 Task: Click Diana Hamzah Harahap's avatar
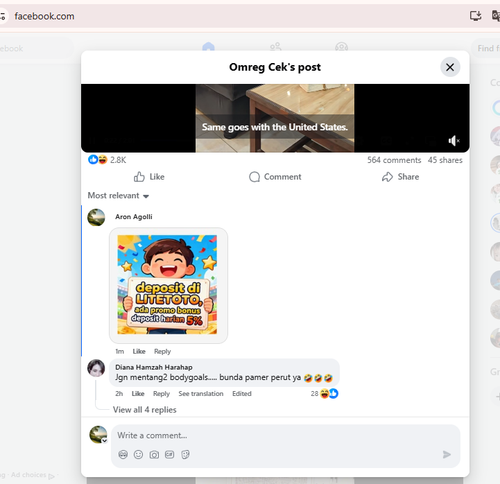[96, 368]
